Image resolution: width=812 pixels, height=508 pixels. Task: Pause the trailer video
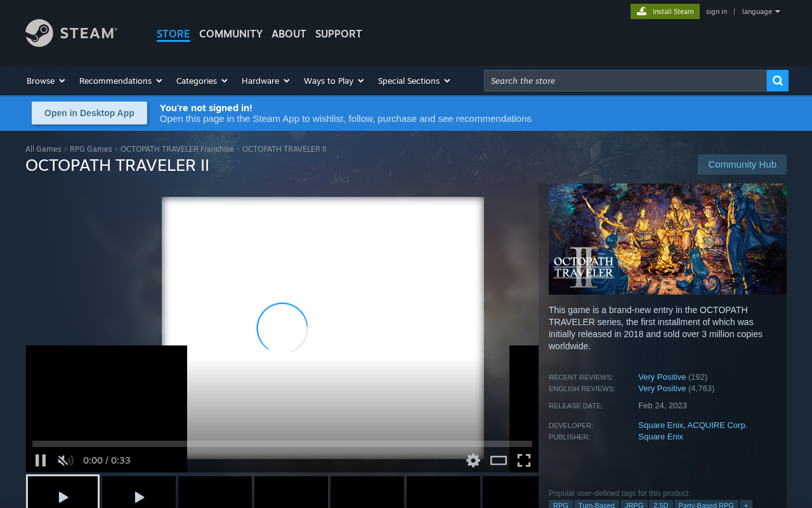[x=41, y=460]
